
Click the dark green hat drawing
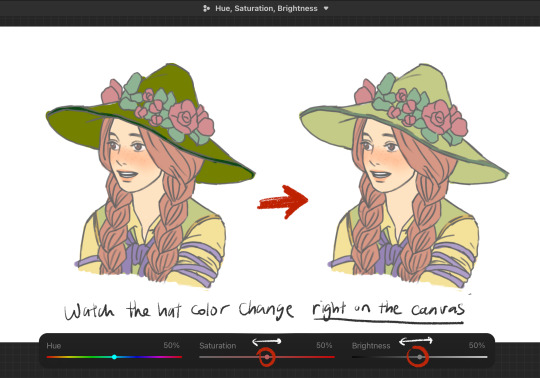[x=151, y=124]
